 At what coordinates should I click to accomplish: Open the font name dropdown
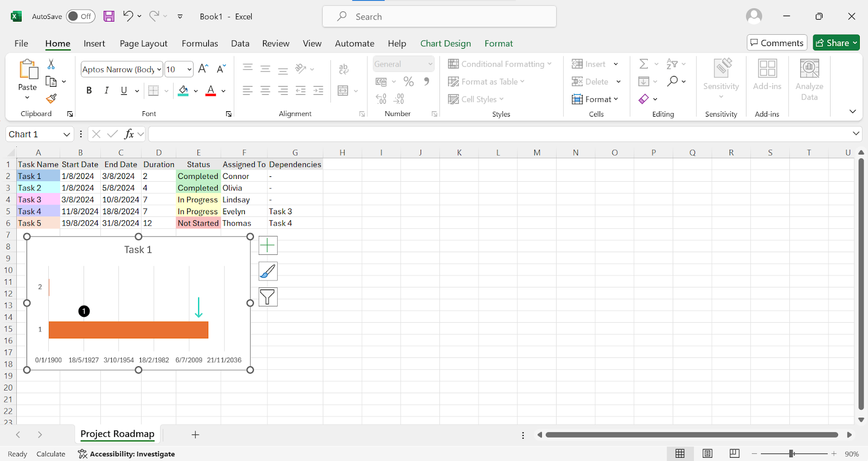click(x=159, y=69)
